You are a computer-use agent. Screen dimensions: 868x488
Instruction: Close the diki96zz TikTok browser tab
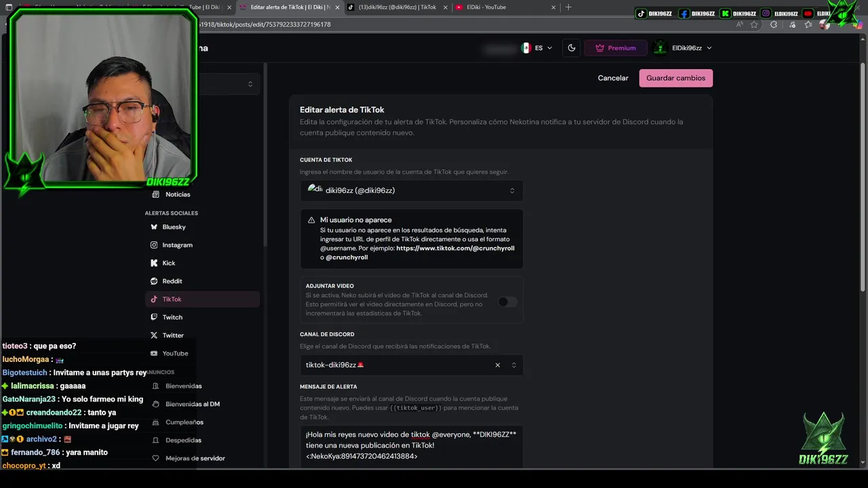pos(446,7)
